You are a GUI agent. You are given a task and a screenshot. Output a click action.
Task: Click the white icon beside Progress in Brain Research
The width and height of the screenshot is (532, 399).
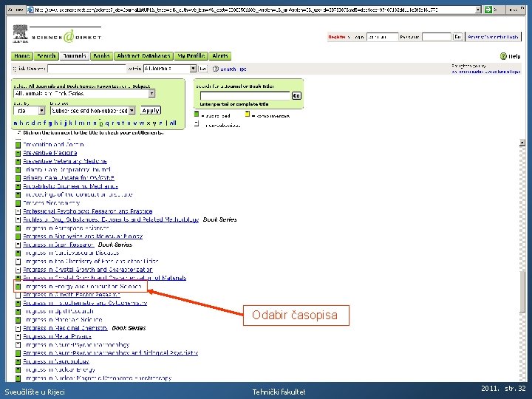point(18,245)
